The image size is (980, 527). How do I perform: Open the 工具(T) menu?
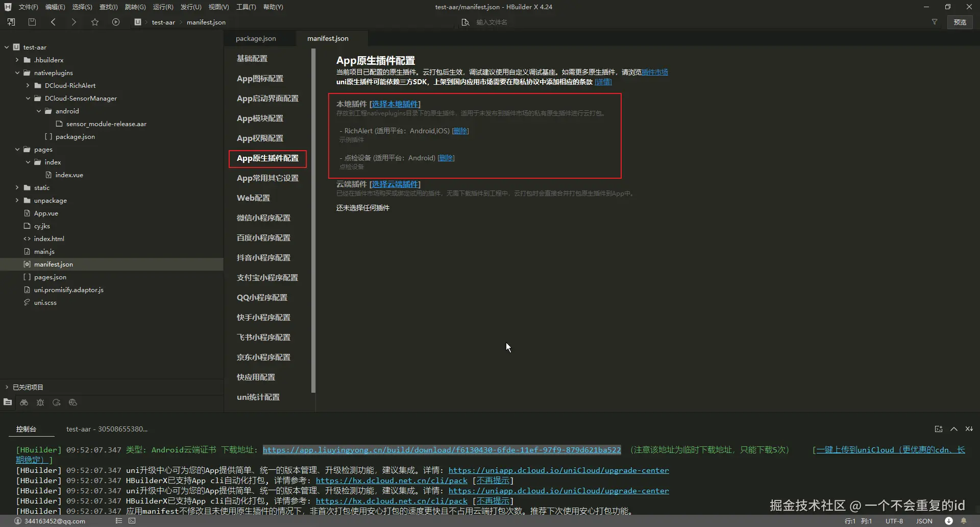[246, 7]
